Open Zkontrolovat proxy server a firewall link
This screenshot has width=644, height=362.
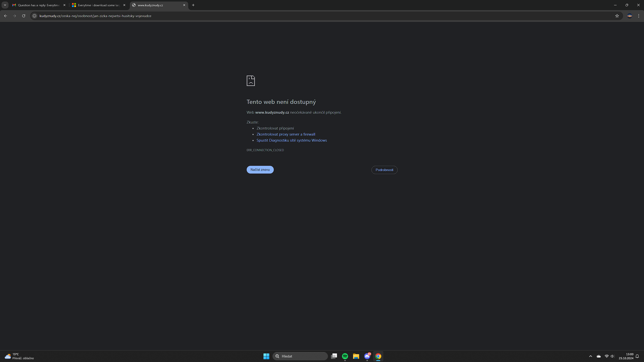click(x=286, y=134)
